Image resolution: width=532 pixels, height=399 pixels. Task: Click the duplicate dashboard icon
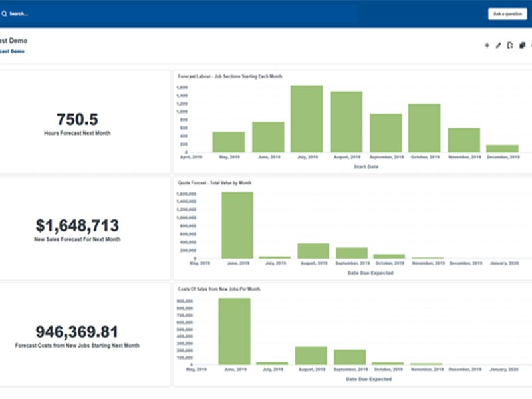point(522,46)
